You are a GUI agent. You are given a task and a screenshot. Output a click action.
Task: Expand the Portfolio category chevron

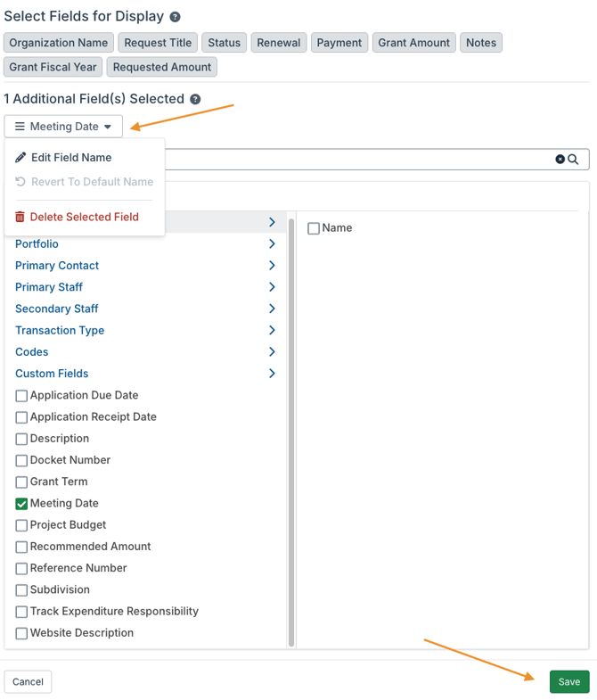tap(272, 244)
